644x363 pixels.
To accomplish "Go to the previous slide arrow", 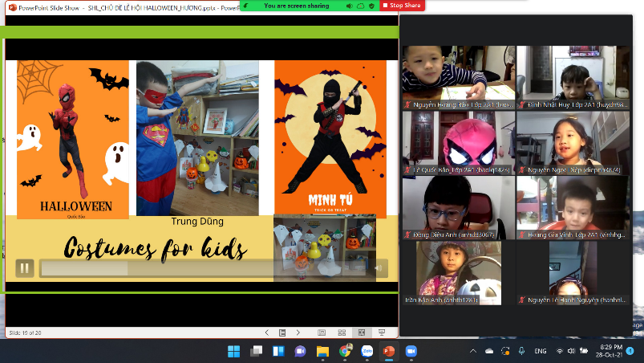I will pos(267,332).
